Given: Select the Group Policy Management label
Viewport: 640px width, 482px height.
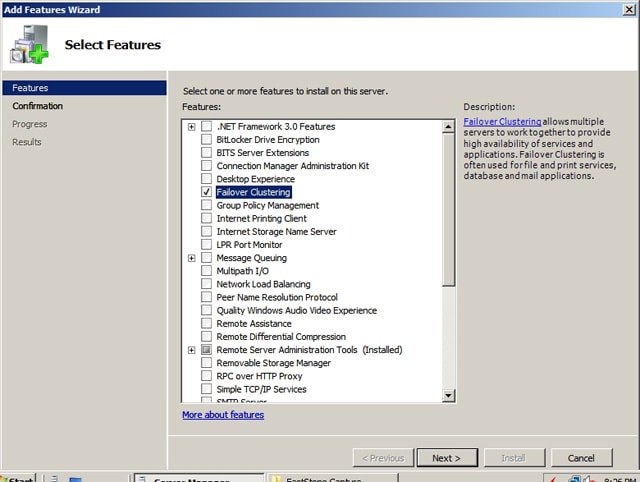Looking at the screenshot, I should [268, 205].
